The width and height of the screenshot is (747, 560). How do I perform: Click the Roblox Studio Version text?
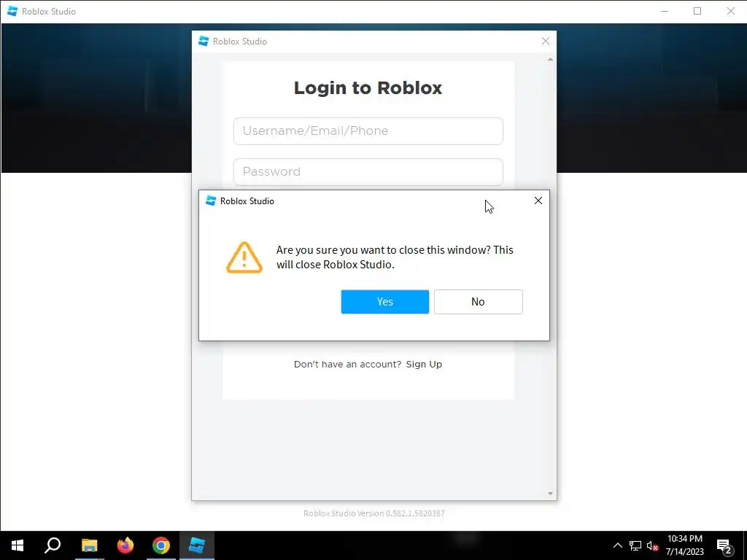374,513
